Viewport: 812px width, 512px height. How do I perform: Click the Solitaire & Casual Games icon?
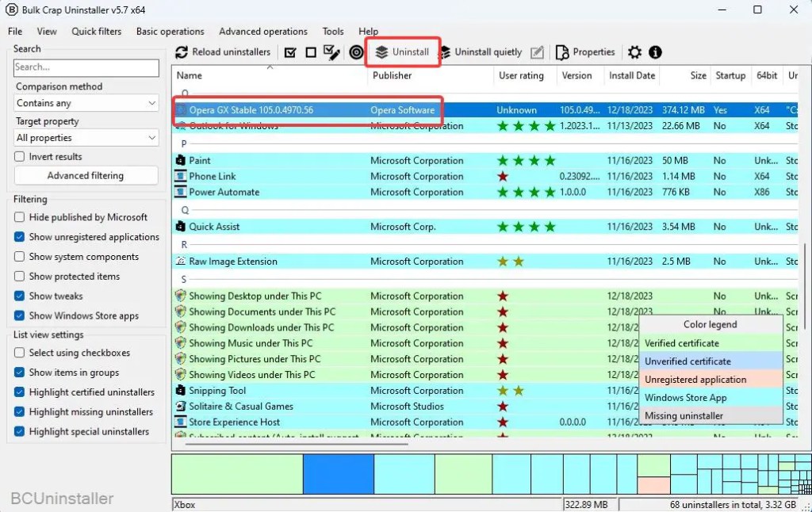(180, 407)
